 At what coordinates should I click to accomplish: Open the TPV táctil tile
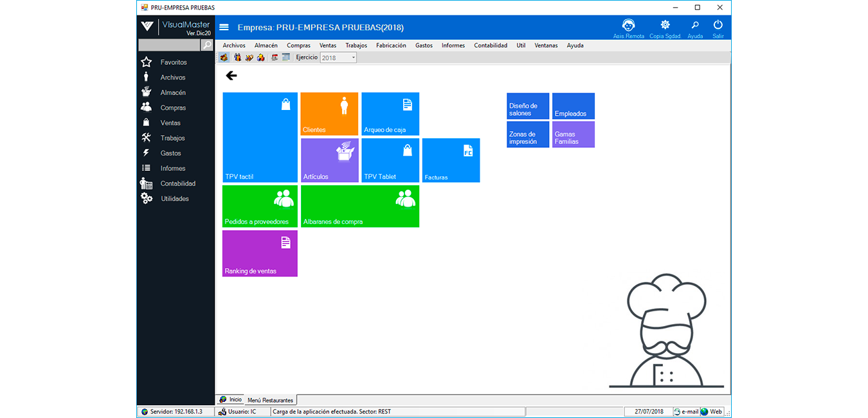click(260, 137)
